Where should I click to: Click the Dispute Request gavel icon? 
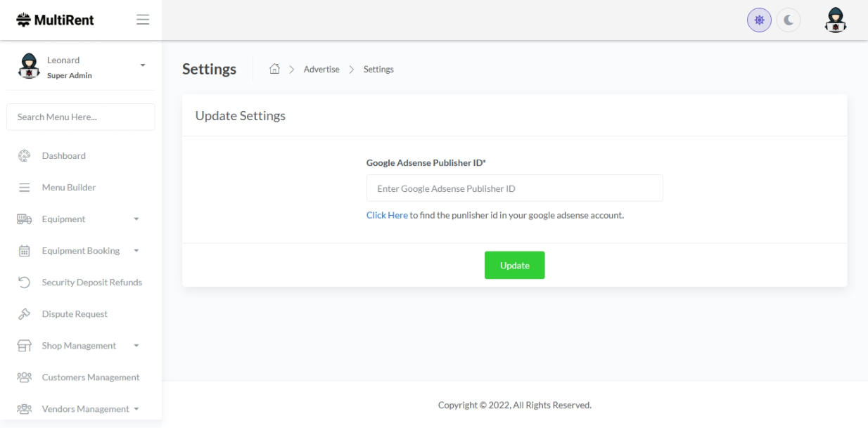point(24,314)
